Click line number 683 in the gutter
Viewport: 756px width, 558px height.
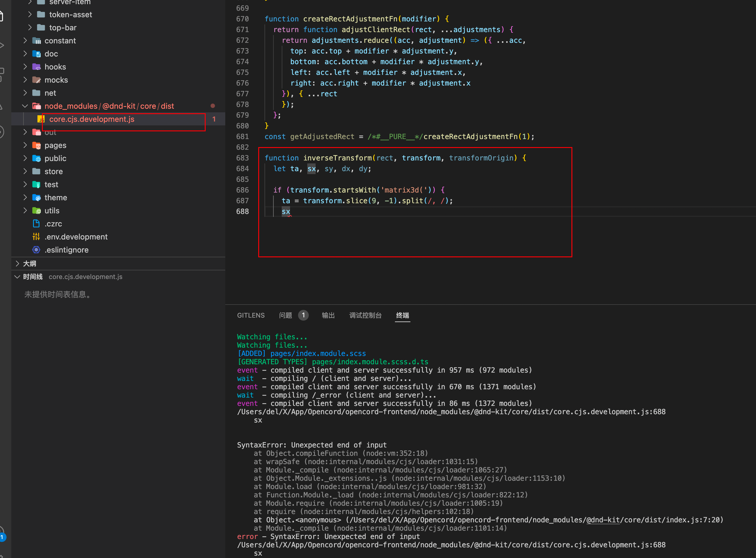[242, 158]
